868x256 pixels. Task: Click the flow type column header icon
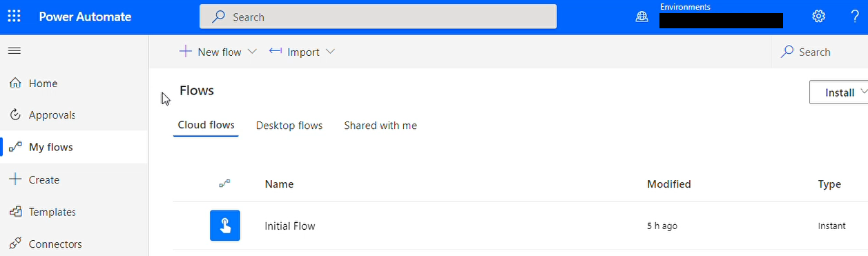coord(224,184)
